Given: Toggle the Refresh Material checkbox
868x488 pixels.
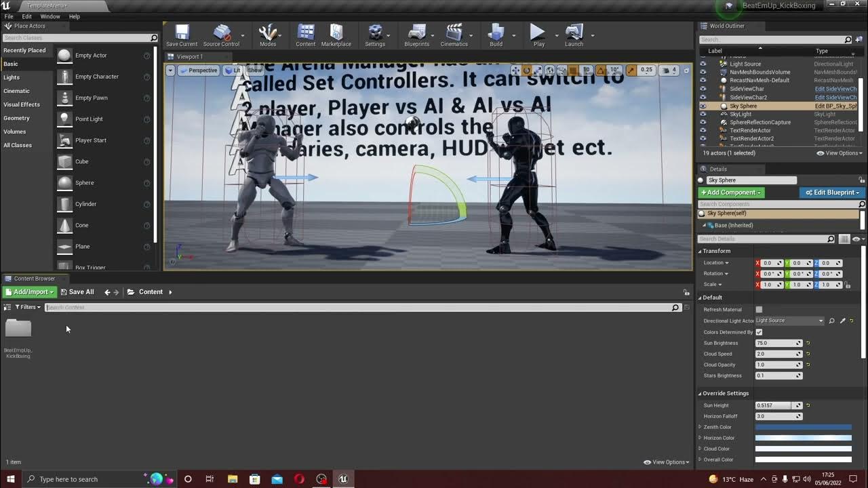Looking at the screenshot, I should point(759,310).
